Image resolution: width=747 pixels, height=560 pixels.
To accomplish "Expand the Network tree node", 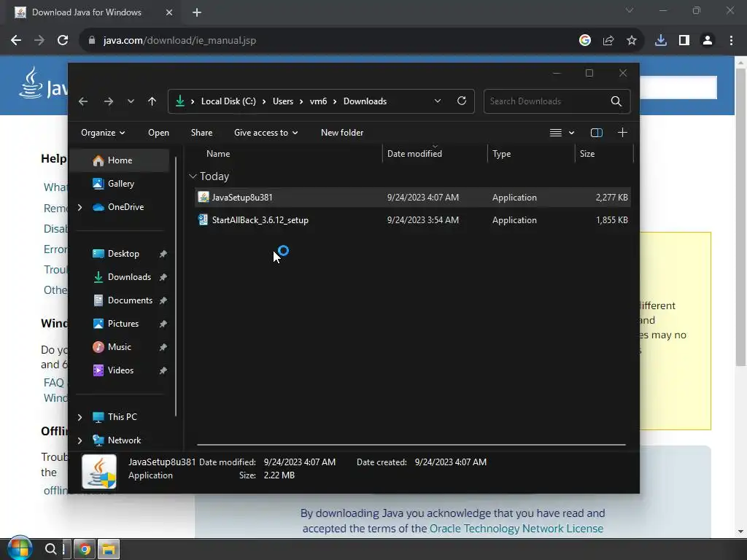I will coord(80,440).
